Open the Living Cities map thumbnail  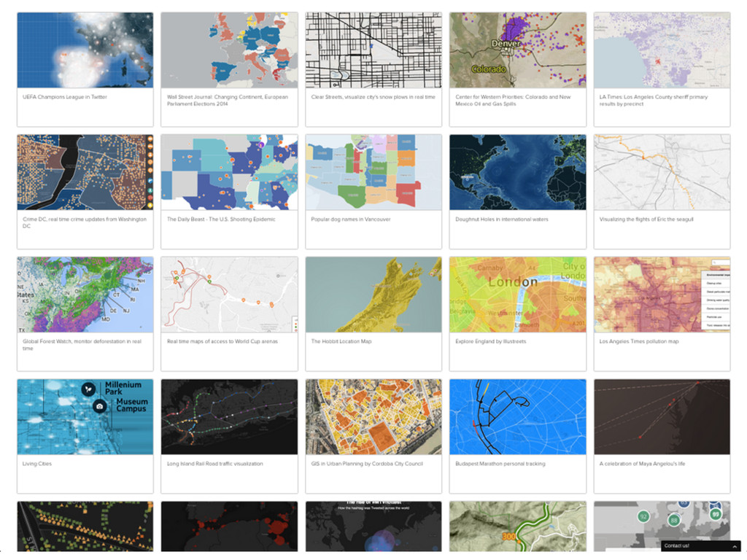click(85, 416)
